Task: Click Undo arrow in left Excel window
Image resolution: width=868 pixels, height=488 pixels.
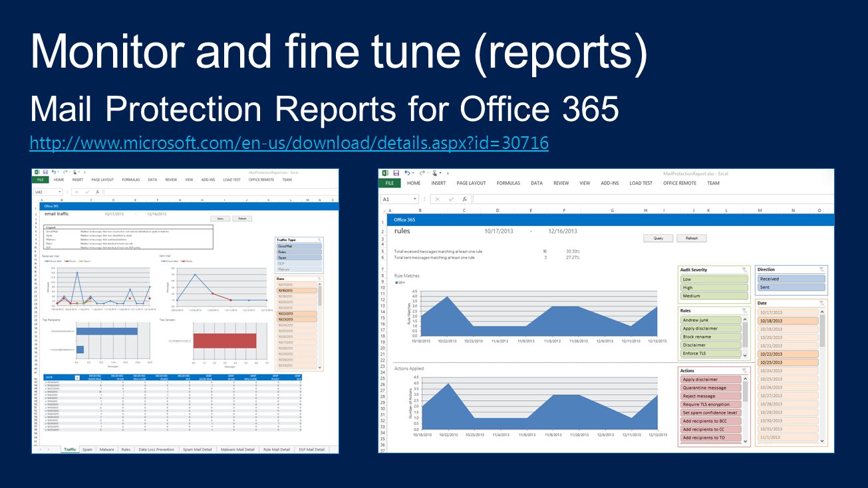Action: [x=54, y=172]
